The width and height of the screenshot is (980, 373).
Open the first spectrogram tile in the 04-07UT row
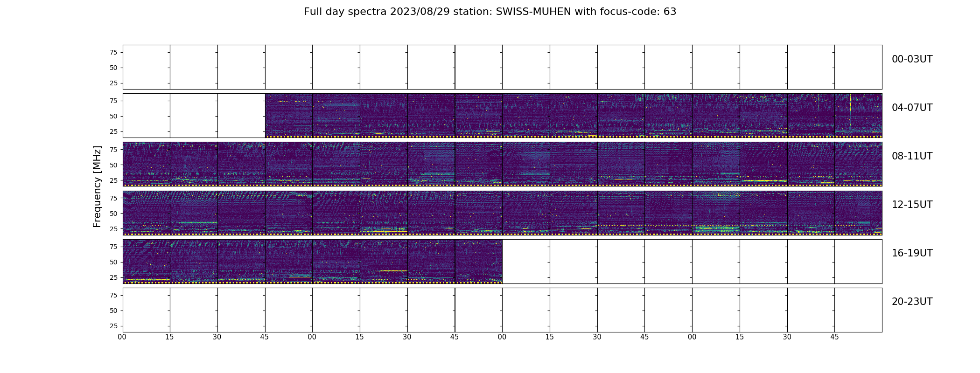(289, 116)
